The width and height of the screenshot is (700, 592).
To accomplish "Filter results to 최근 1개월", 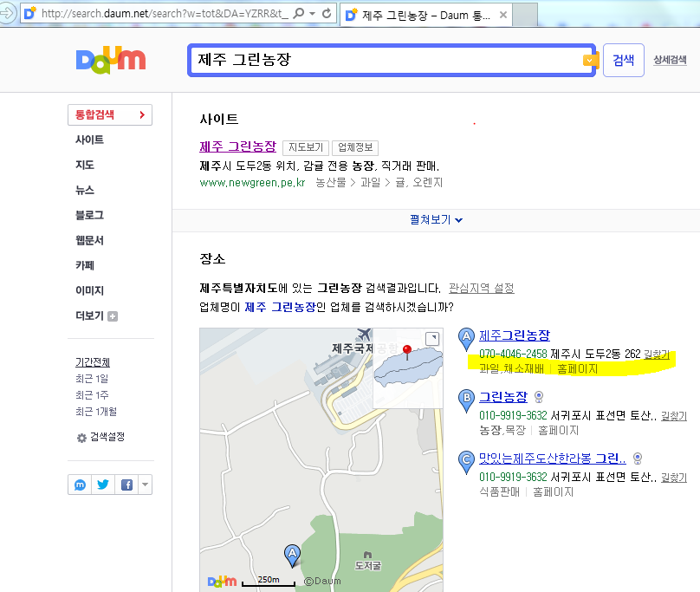I will coord(96,412).
